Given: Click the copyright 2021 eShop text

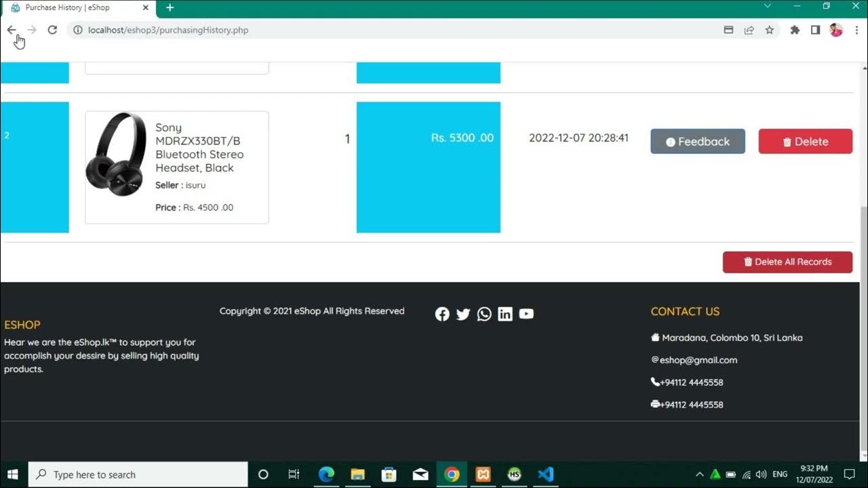Looking at the screenshot, I should (312, 311).
